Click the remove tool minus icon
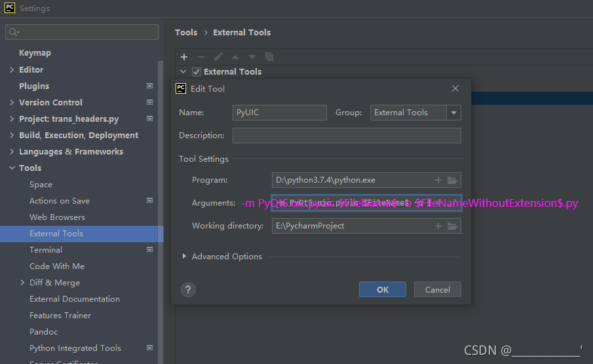593x364 pixels. point(201,57)
